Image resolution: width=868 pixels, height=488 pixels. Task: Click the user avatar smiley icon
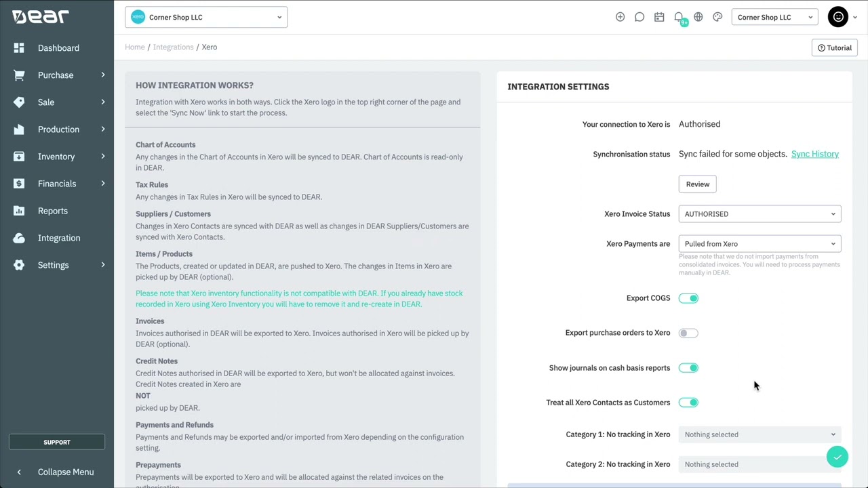tap(838, 17)
